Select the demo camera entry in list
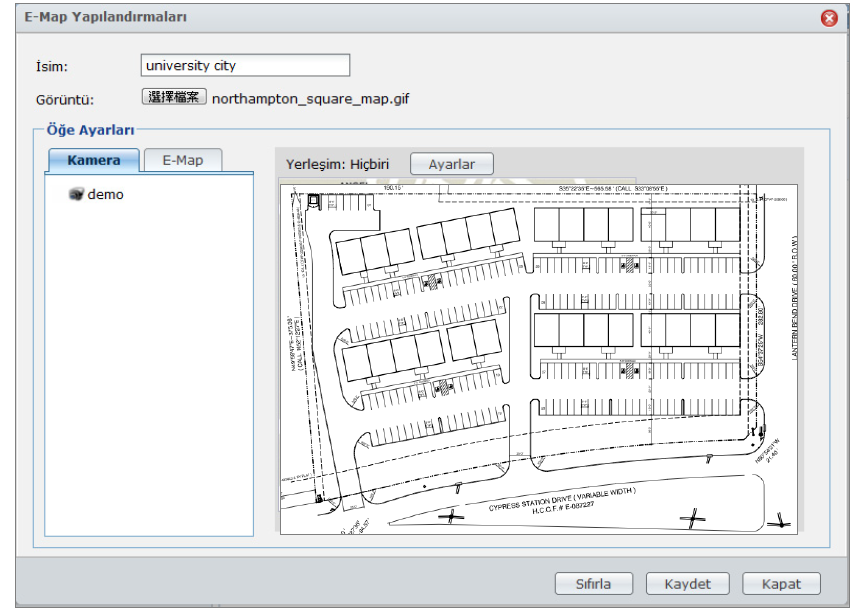This screenshot has width=861, height=614. (x=105, y=195)
